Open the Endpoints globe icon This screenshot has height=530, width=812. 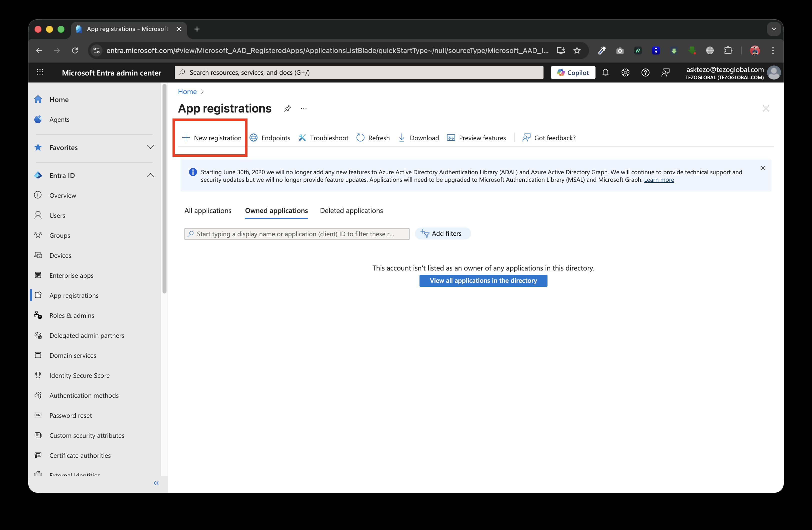(x=253, y=138)
